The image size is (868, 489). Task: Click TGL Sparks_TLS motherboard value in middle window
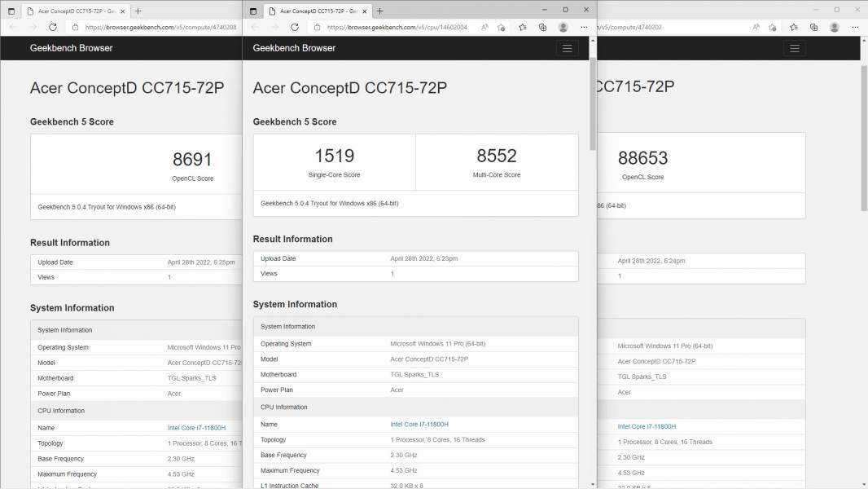point(414,374)
